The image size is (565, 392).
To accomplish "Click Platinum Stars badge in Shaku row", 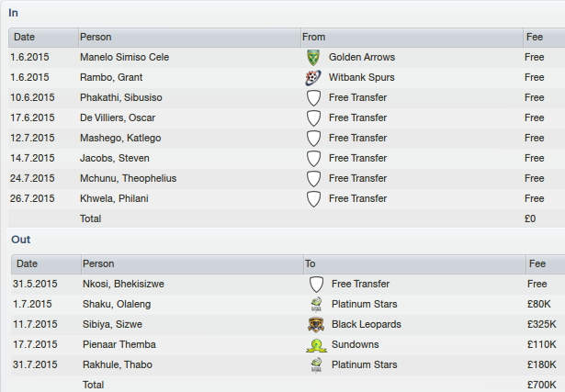I will point(316,305).
